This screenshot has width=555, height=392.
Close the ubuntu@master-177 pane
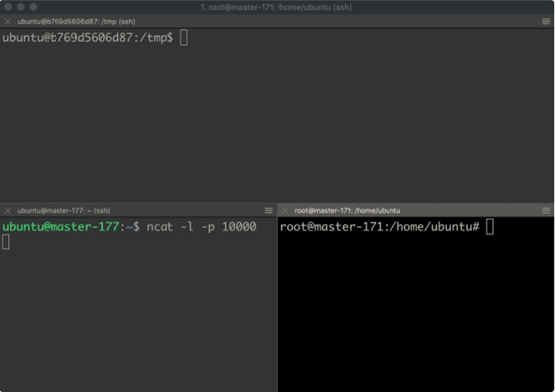[8, 211]
